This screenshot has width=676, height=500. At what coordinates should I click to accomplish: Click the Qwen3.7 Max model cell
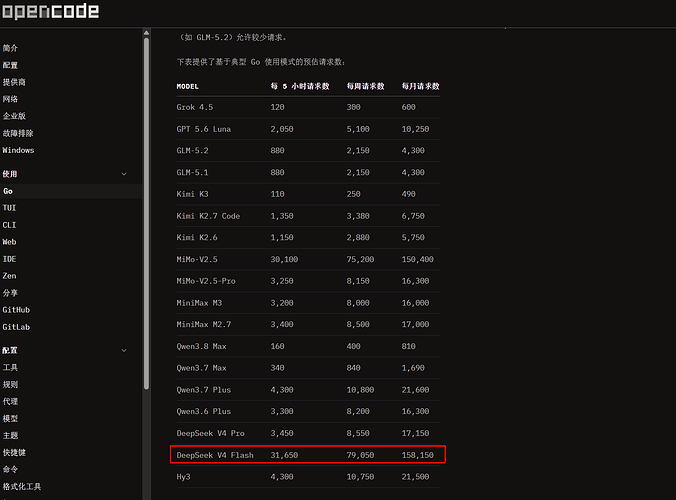tap(201, 368)
